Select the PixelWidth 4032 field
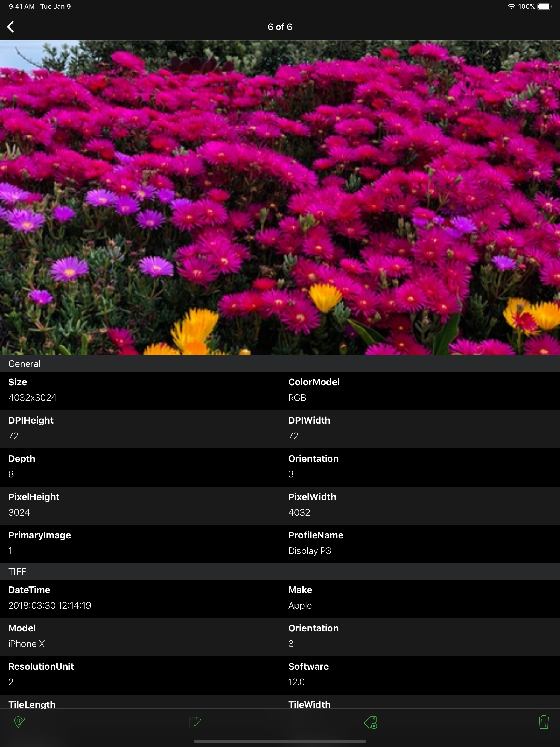The height and width of the screenshot is (747, 560). pos(299,512)
